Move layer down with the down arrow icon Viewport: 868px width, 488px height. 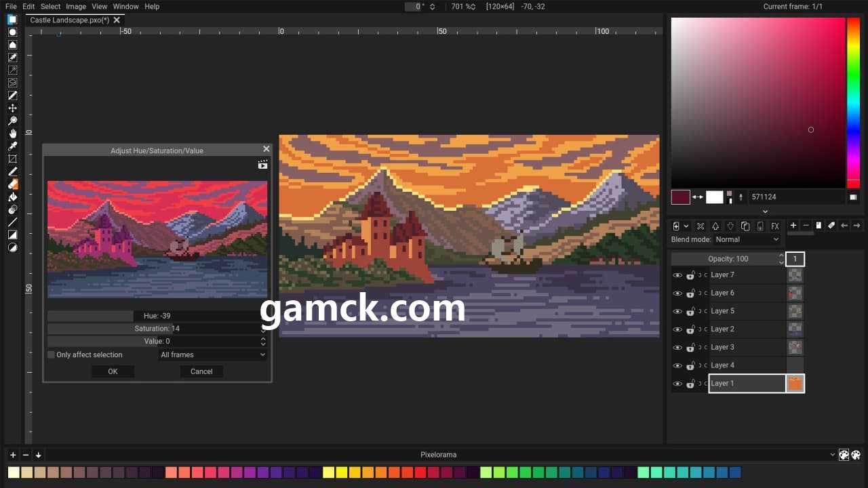(x=730, y=226)
